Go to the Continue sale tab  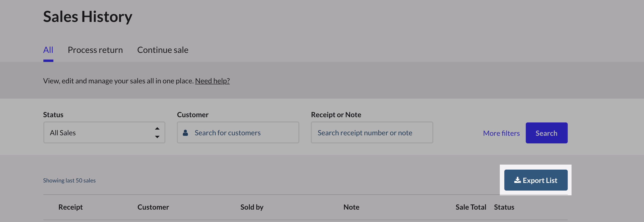click(163, 50)
